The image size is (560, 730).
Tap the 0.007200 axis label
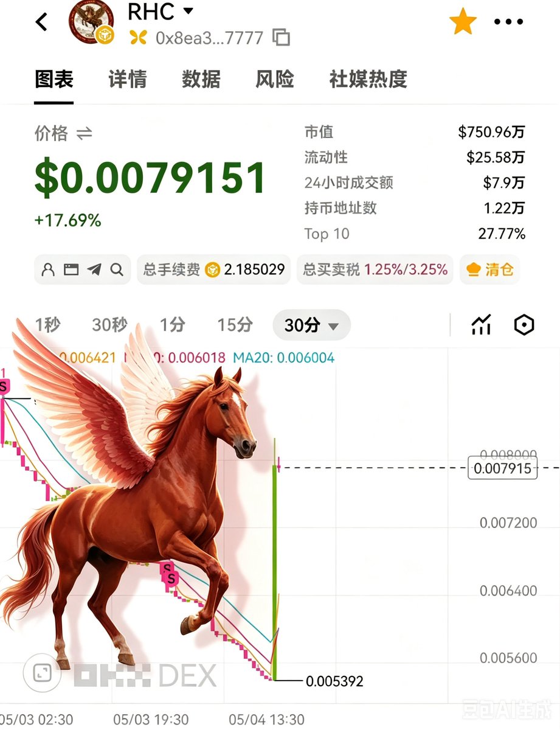[508, 523]
